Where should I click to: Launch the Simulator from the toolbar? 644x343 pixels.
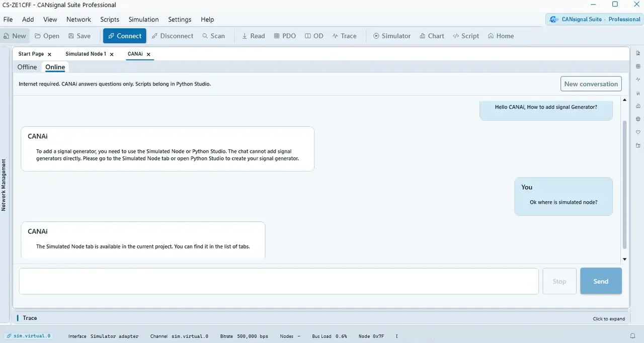click(391, 36)
